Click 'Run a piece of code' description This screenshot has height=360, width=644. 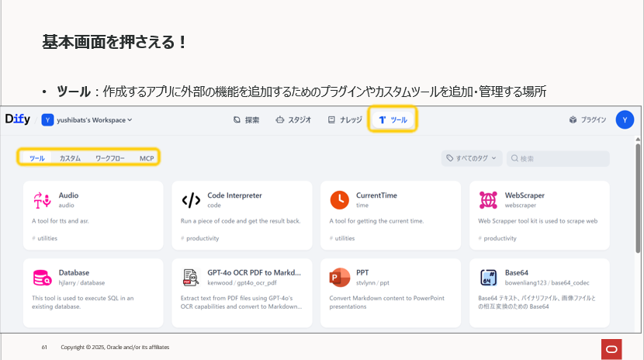[241, 221]
